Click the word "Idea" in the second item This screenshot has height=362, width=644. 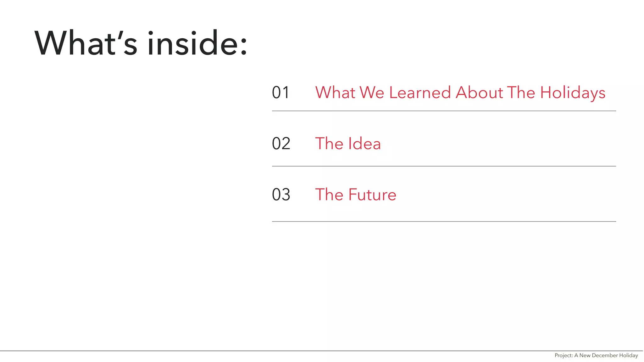tap(364, 144)
